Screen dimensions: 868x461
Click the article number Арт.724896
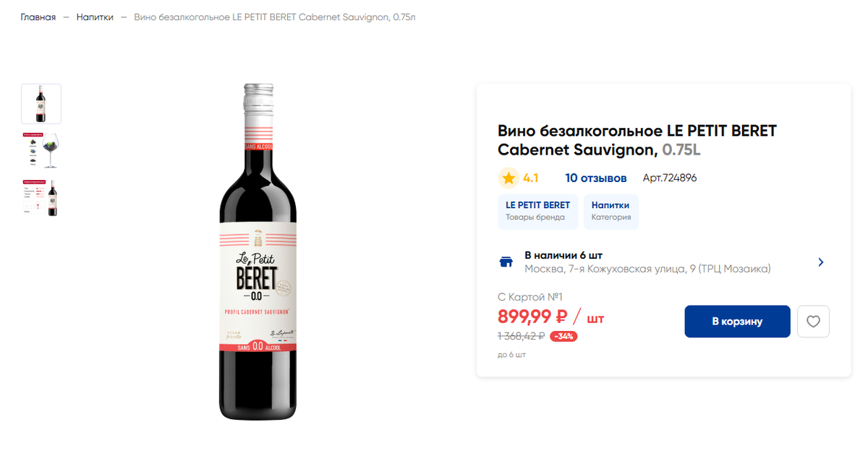(x=669, y=178)
